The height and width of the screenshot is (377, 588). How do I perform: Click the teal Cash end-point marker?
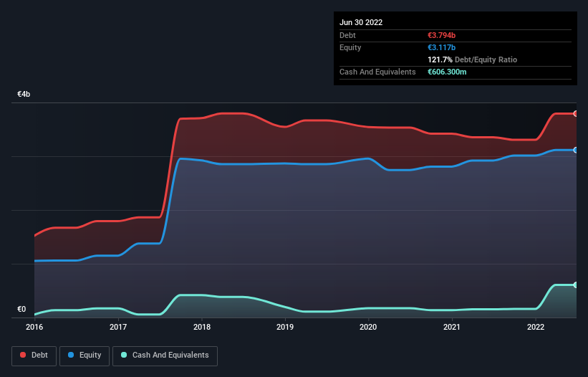[576, 285]
